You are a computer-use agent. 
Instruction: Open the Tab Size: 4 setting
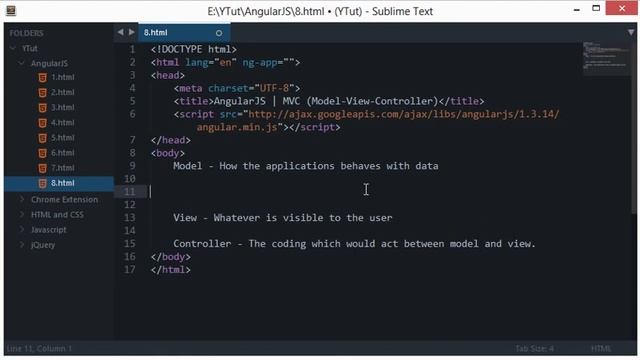coord(534,349)
